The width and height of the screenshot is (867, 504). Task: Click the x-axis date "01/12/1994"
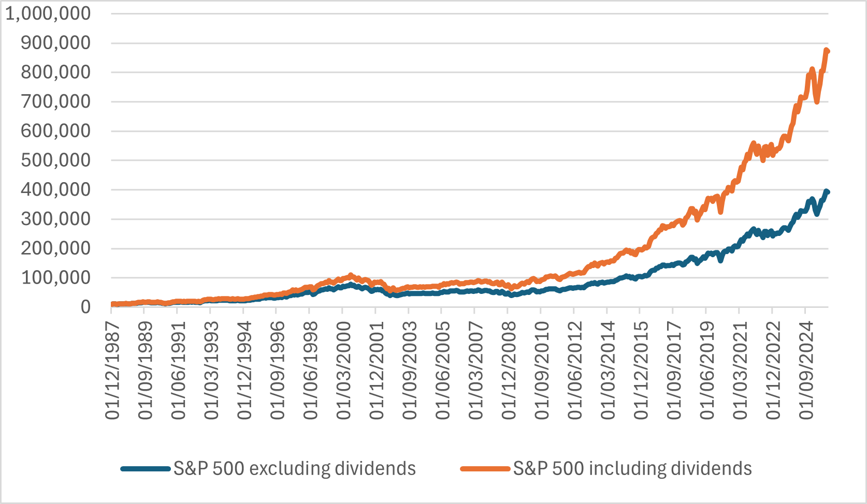click(x=244, y=370)
